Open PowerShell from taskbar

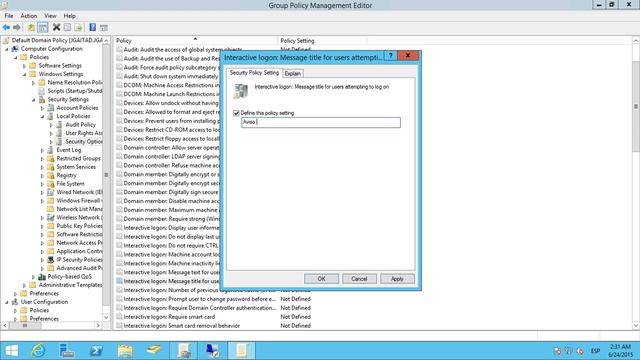click(96, 351)
